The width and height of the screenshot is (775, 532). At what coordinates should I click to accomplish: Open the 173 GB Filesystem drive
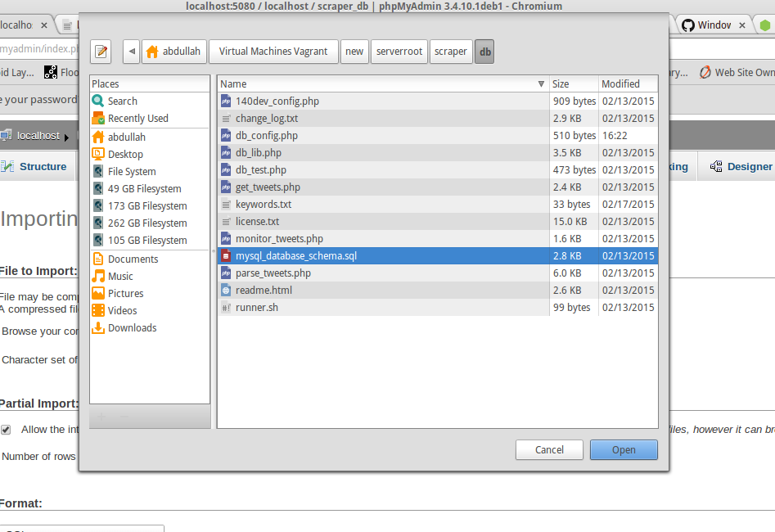[150, 206]
